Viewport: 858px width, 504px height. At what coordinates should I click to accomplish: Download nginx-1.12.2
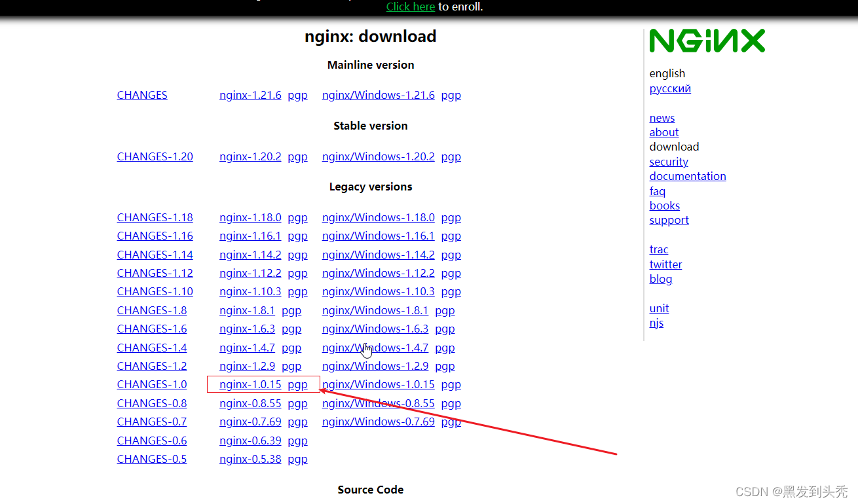click(250, 273)
